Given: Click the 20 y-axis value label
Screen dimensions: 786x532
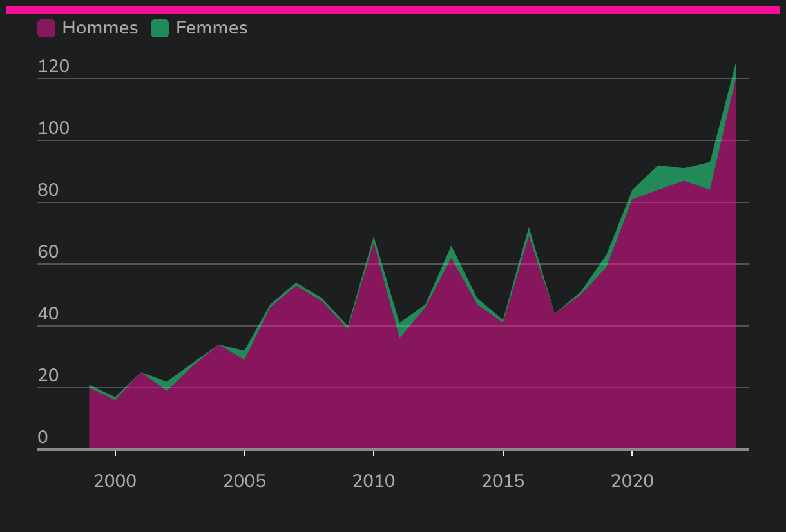Looking at the screenshot, I should click(48, 376).
